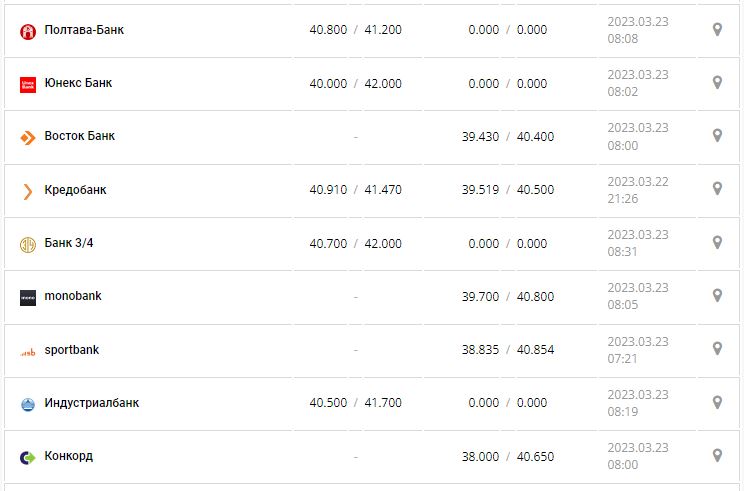Click the map pin next to Юнекс Банк
The width and height of the screenshot is (744, 491).
[717, 83]
